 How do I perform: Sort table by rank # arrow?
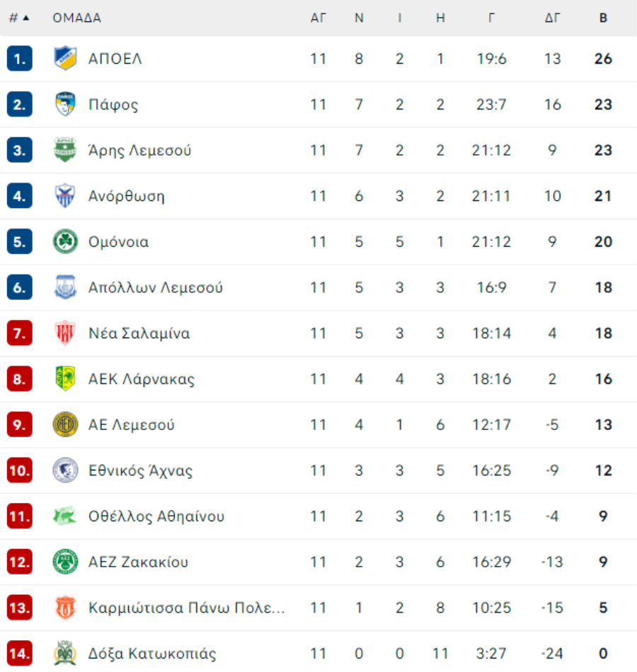(x=19, y=18)
